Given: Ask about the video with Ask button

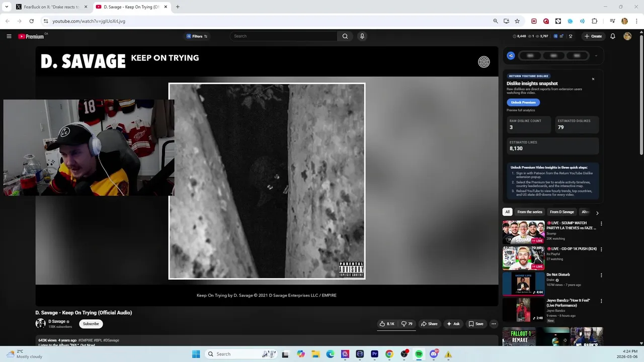Looking at the screenshot, I should pyautogui.click(x=453, y=324).
